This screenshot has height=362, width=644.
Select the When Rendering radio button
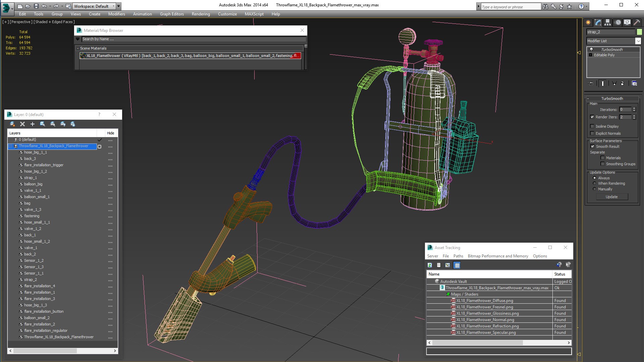pos(594,183)
